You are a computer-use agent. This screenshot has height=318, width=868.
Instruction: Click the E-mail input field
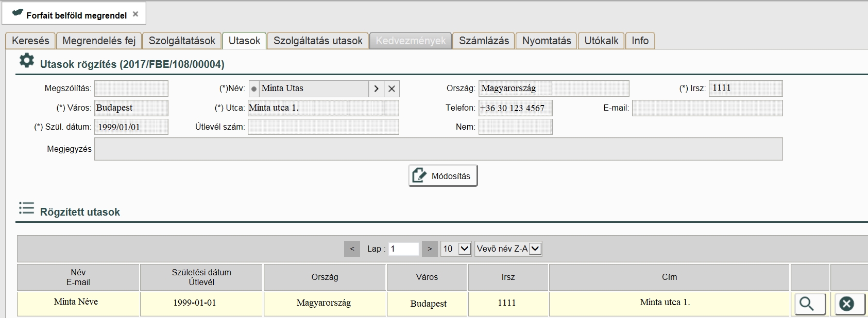coord(707,108)
